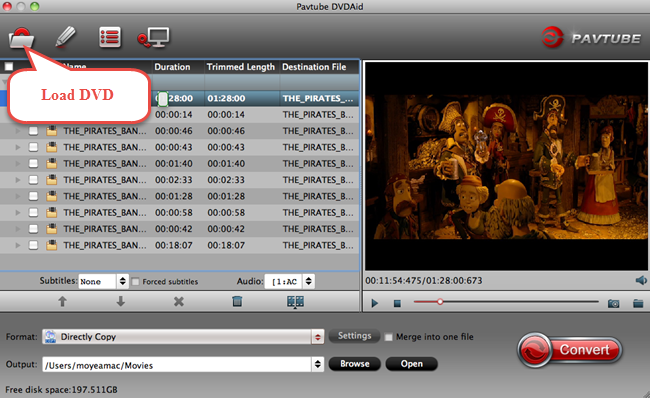Enable the Forced subtitles checkbox
This screenshot has width=650, height=398.
pos(135,282)
